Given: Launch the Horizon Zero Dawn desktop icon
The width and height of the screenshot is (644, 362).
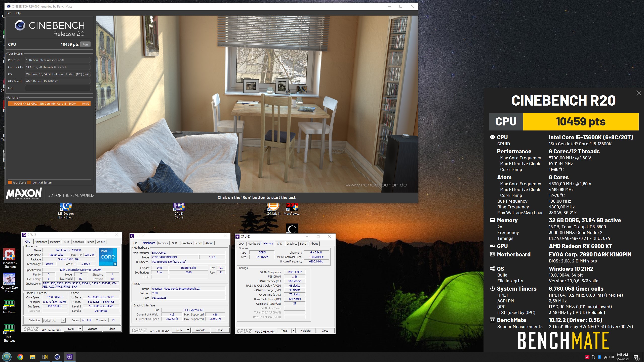Looking at the screenshot, I should (9, 283).
